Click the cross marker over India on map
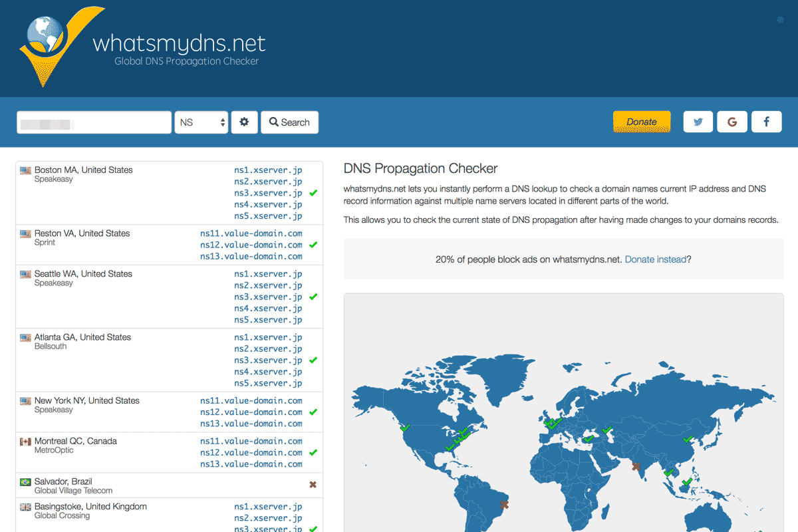The height and width of the screenshot is (532, 798). 637,466
